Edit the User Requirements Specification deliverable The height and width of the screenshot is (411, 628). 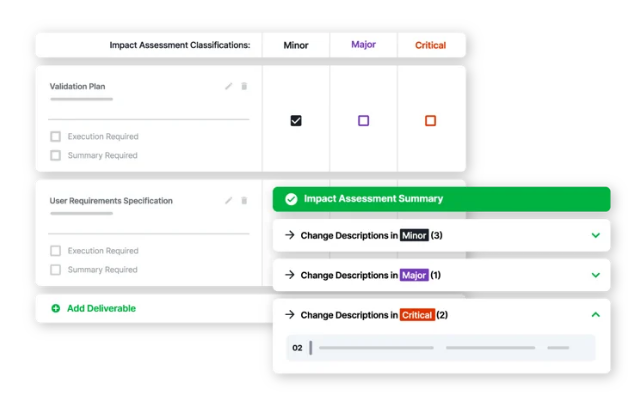[228, 201]
